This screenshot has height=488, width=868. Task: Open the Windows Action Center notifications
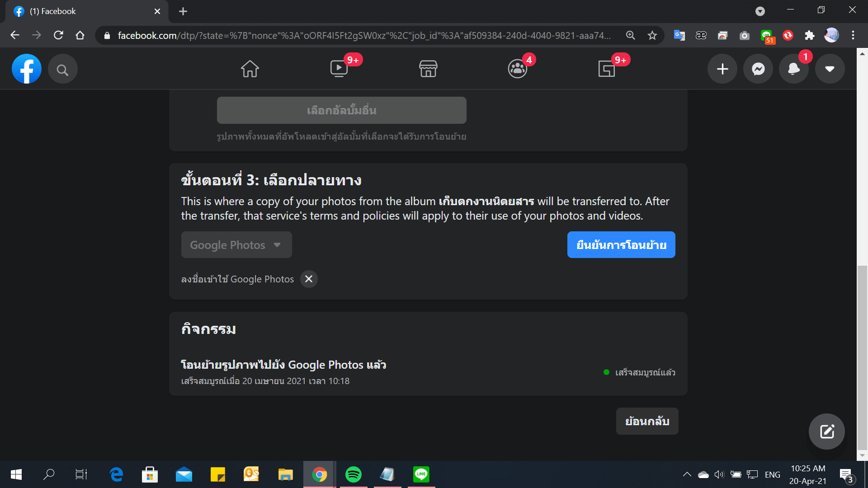pyautogui.click(x=847, y=475)
